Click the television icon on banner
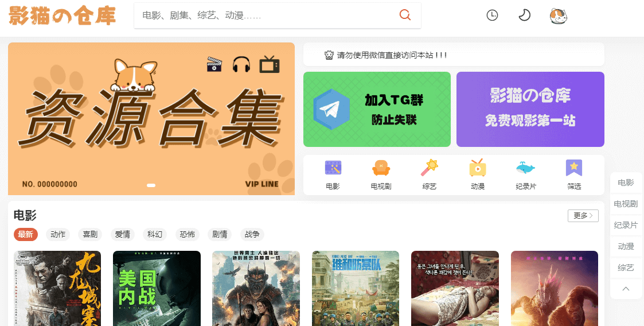This screenshot has height=326, width=644. point(270,64)
